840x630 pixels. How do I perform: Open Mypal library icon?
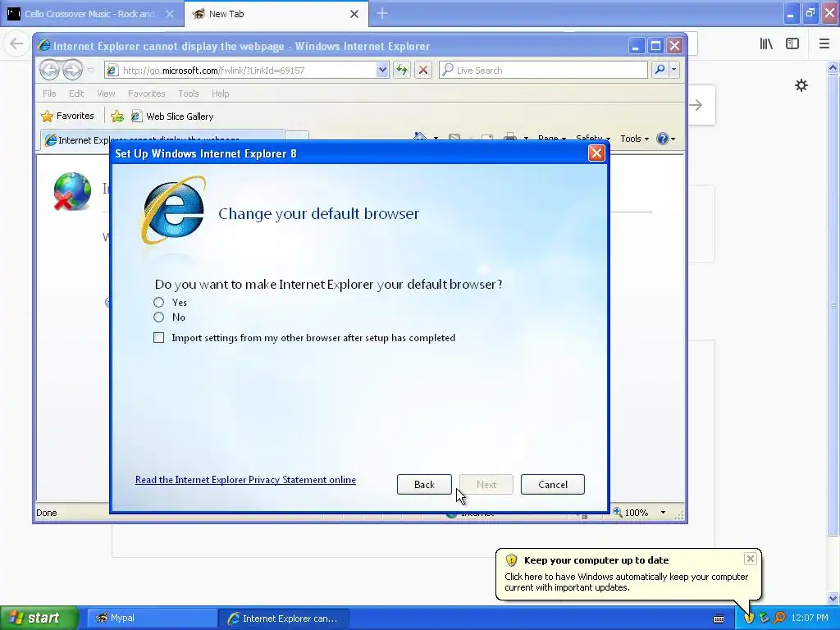click(x=766, y=43)
